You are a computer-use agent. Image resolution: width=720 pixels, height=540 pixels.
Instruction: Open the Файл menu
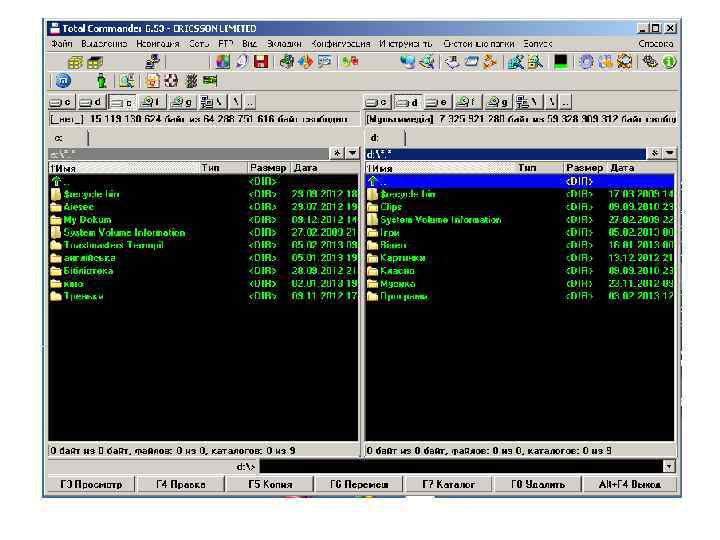[x=62, y=44]
